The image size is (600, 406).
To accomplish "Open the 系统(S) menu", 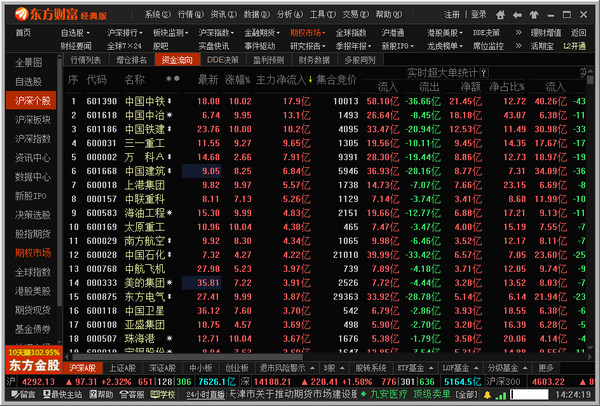I will coord(157,15).
